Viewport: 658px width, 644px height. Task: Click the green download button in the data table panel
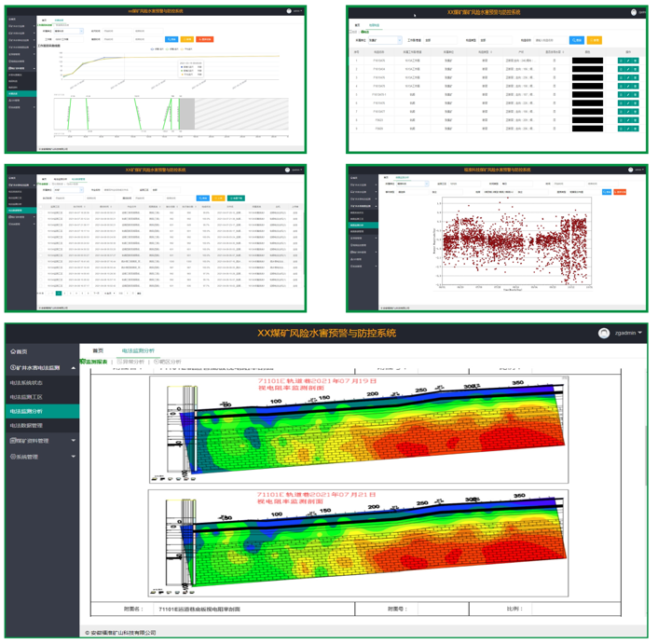point(236,198)
